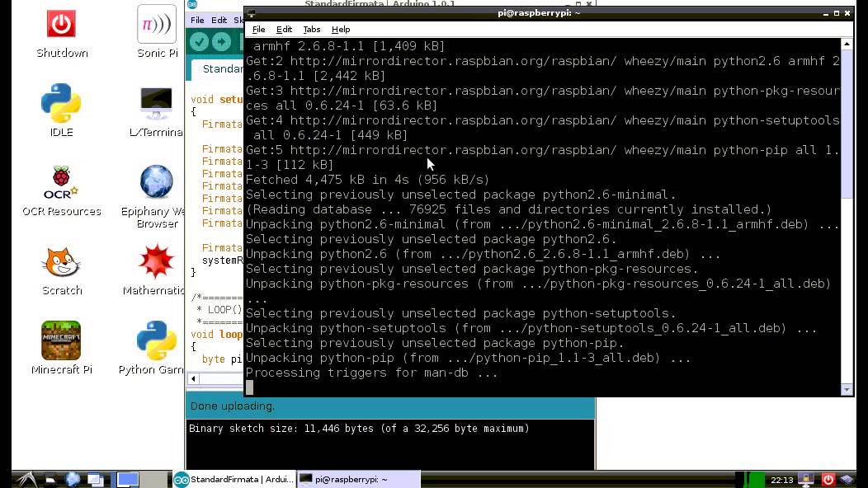The width and height of the screenshot is (868, 488).
Task: Open the LXDE start menu icon
Action: point(26,479)
